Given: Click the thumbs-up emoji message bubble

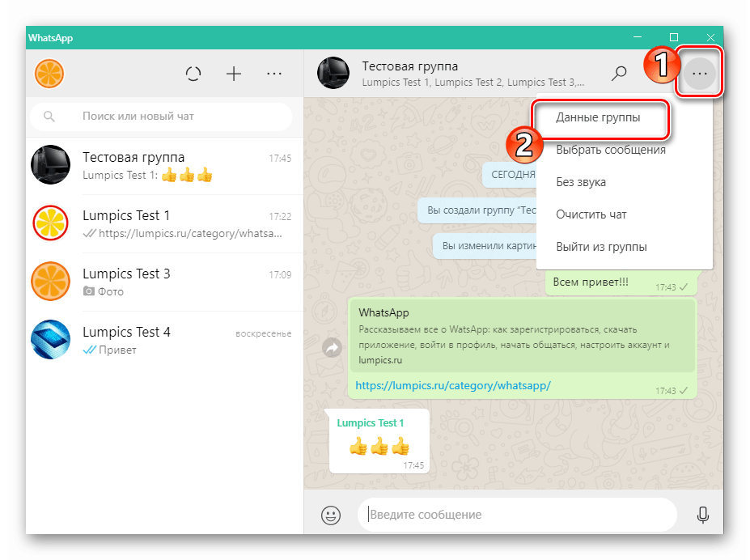Looking at the screenshot, I should (x=379, y=441).
